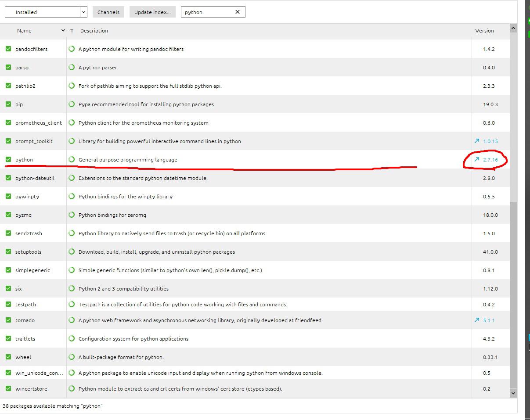
Task: Click the python description 'General purpose programming language'
Action: point(128,160)
